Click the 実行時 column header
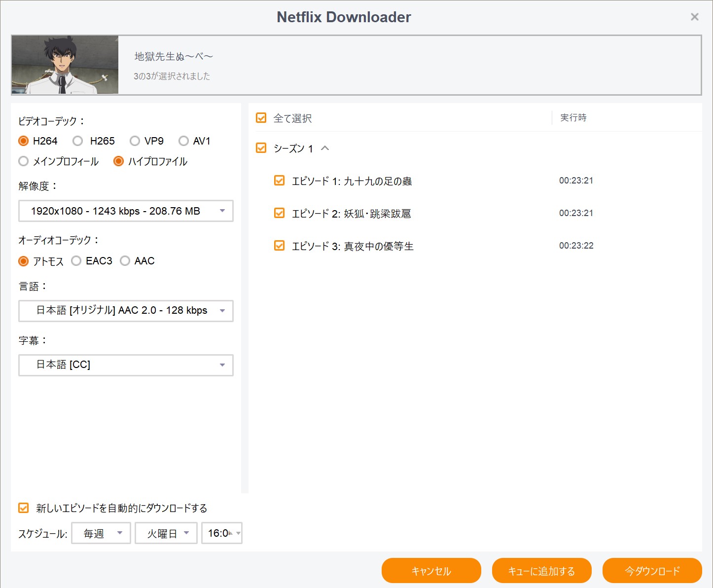Image resolution: width=713 pixels, height=588 pixels. click(573, 118)
